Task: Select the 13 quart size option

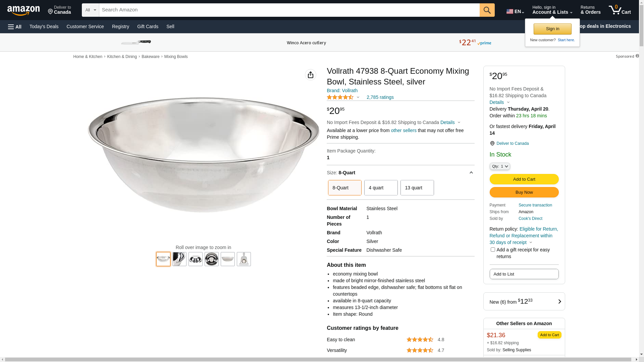Action: [417, 188]
